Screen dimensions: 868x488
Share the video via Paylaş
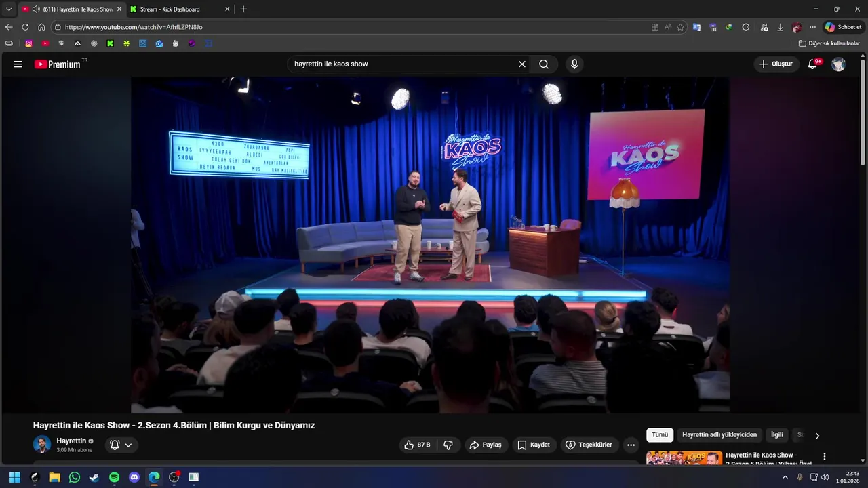486,445
